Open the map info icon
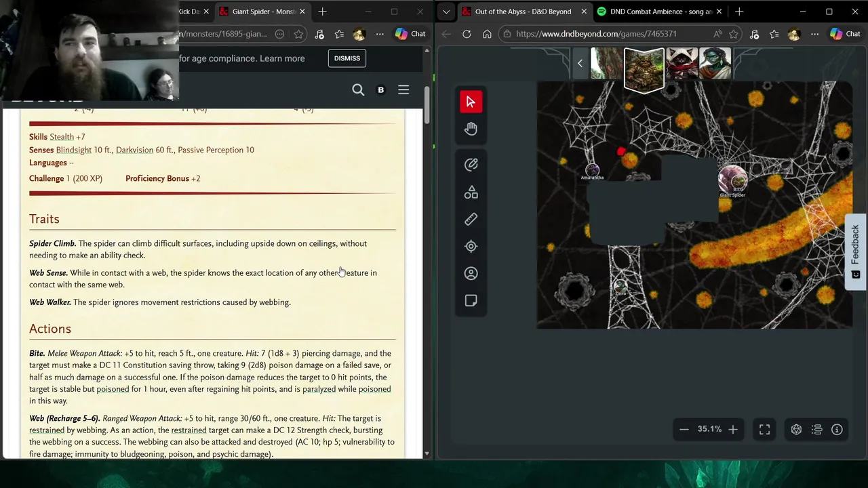Viewport: 868px width, 488px height. [x=837, y=429]
